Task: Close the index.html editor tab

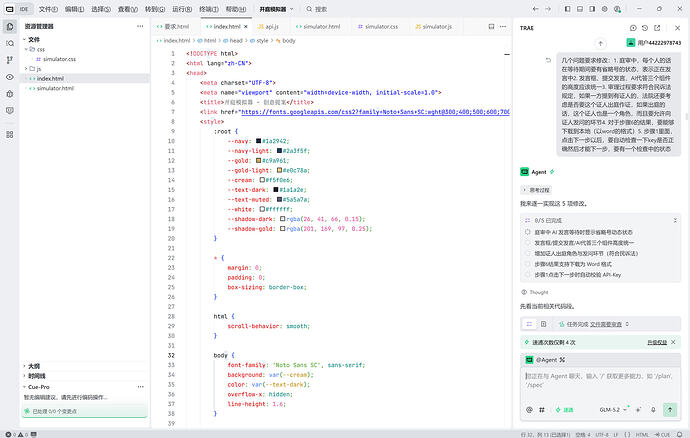Action: click(x=246, y=26)
